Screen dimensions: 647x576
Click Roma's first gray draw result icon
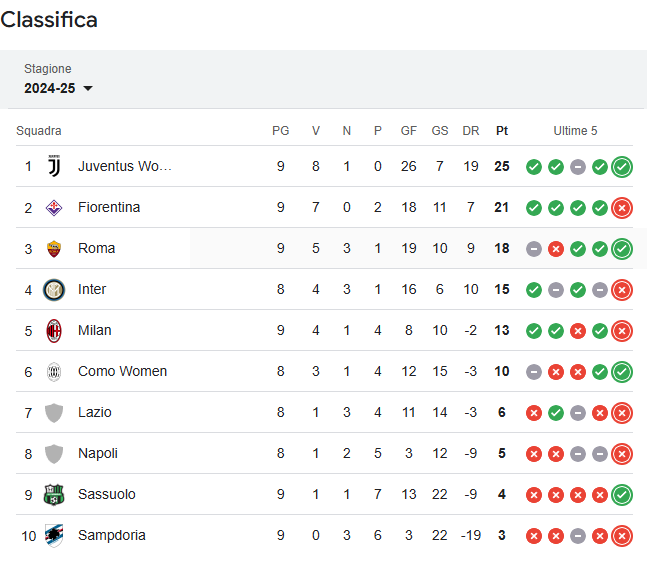[x=534, y=249]
